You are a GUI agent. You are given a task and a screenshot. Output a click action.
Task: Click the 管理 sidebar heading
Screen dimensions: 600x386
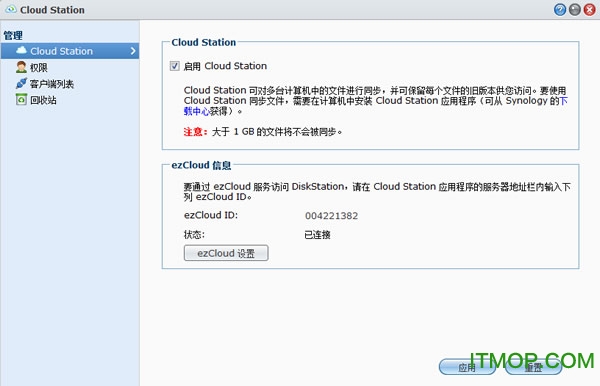13,36
